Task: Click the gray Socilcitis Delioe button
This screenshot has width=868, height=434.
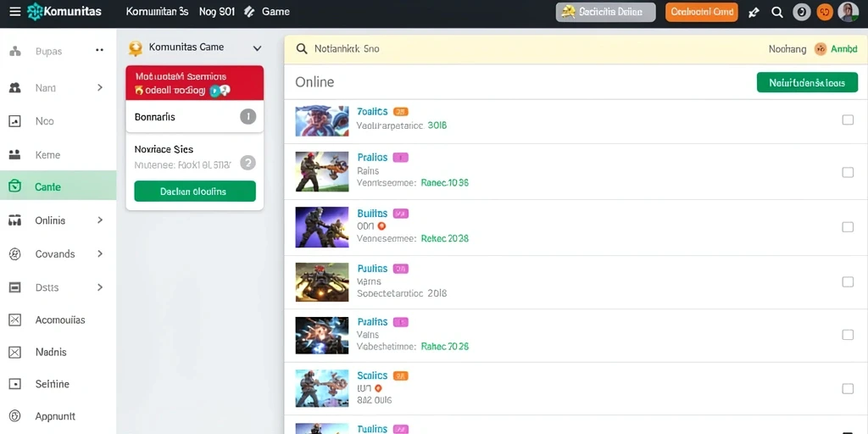Action: coord(605,12)
